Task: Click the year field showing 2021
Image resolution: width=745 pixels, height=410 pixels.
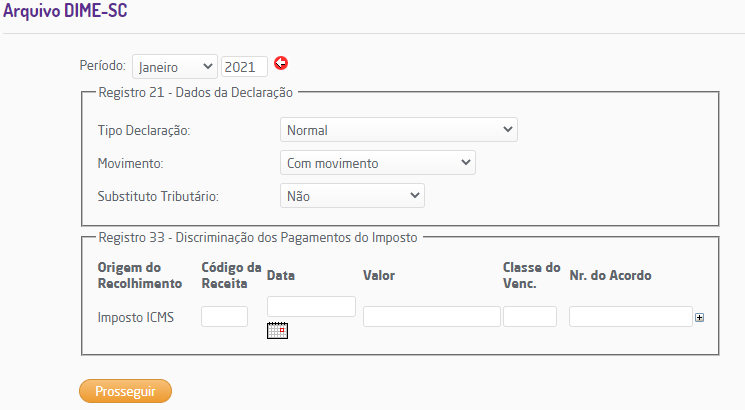Action: coord(244,67)
